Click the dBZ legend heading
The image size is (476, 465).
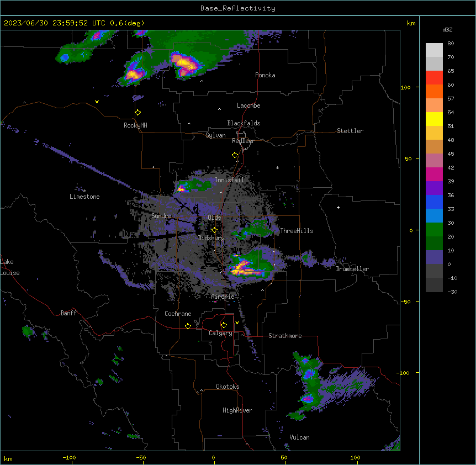tap(447, 29)
